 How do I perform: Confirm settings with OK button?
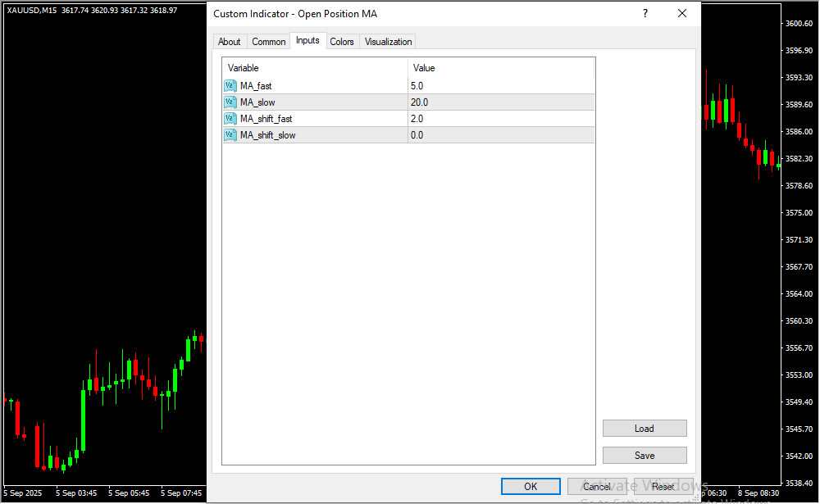coord(531,487)
